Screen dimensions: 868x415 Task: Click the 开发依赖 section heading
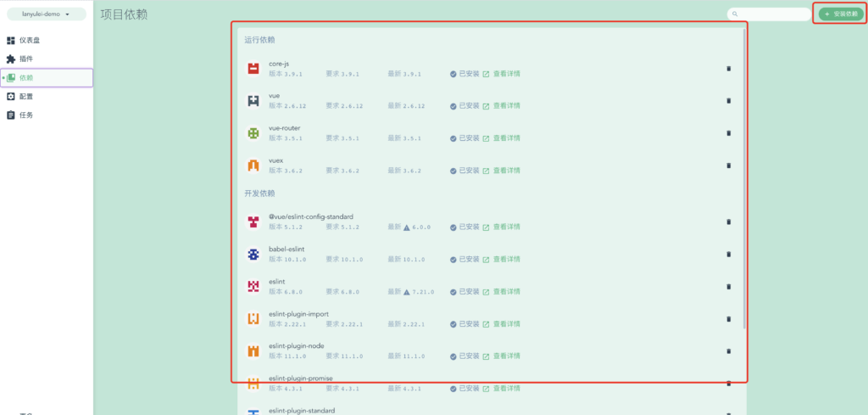[260, 193]
